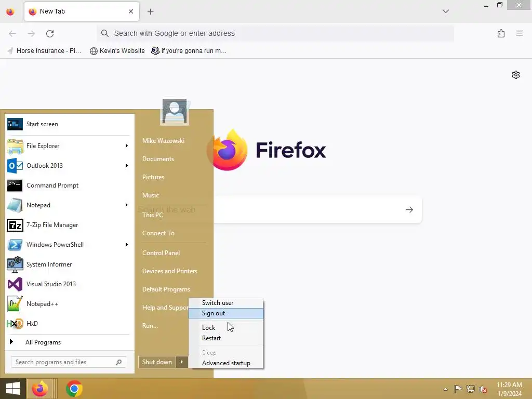
Task: Open the New Tab personalize gear
Action: click(x=516, y=75)
